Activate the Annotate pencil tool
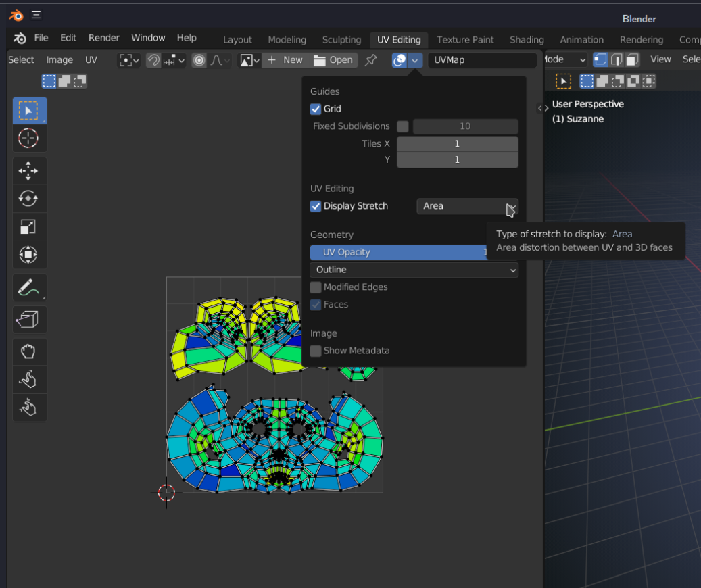 point(30,287)
